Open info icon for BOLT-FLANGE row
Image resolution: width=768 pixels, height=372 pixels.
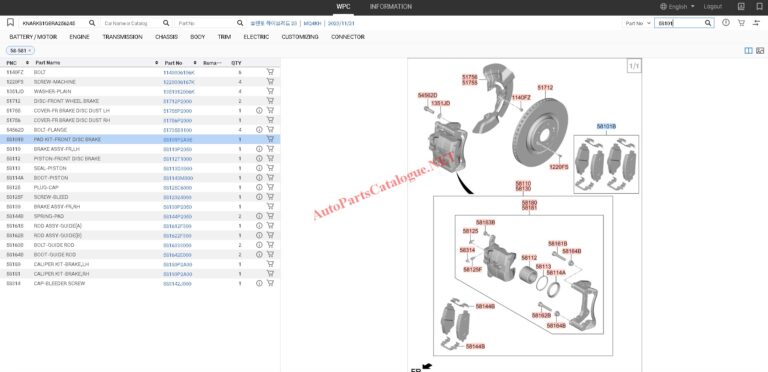pos(259,130)
